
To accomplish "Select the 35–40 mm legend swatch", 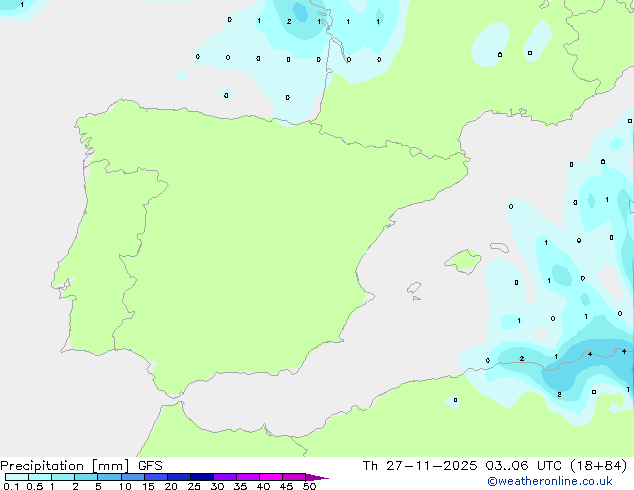I will pos(248,477).
